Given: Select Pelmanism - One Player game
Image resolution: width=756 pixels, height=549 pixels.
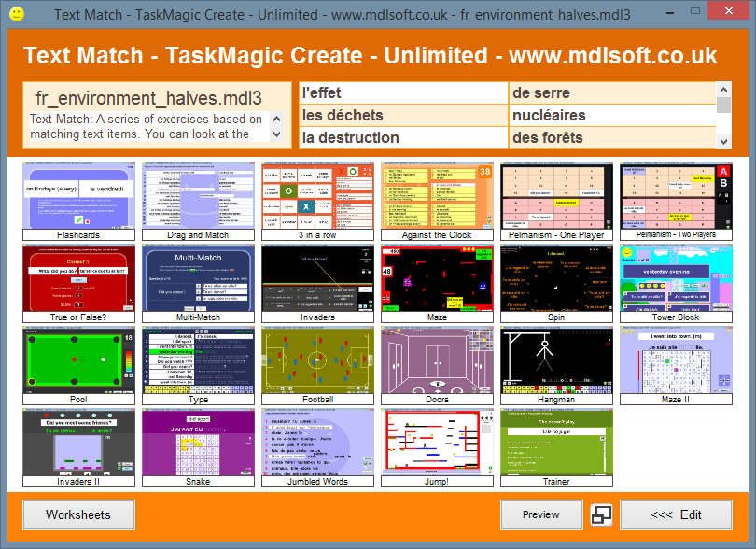Looking at the screenshot, I should point(557,201).
